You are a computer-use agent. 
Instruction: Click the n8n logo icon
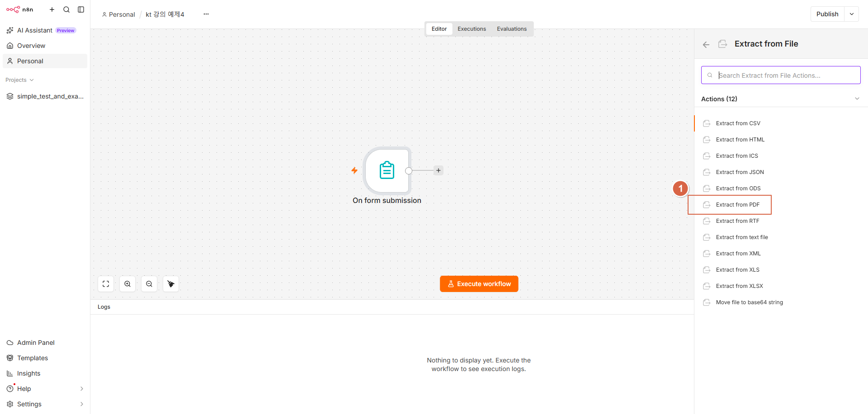point(13,9)
